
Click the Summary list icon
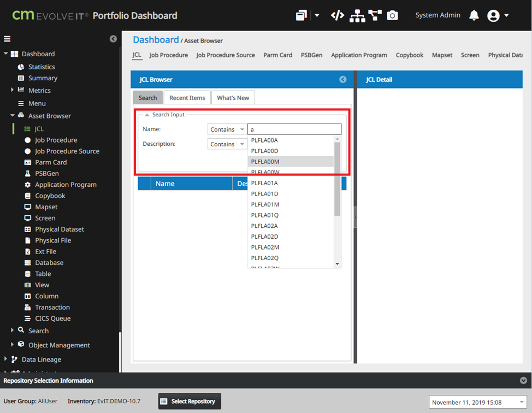tap(21, 78)
